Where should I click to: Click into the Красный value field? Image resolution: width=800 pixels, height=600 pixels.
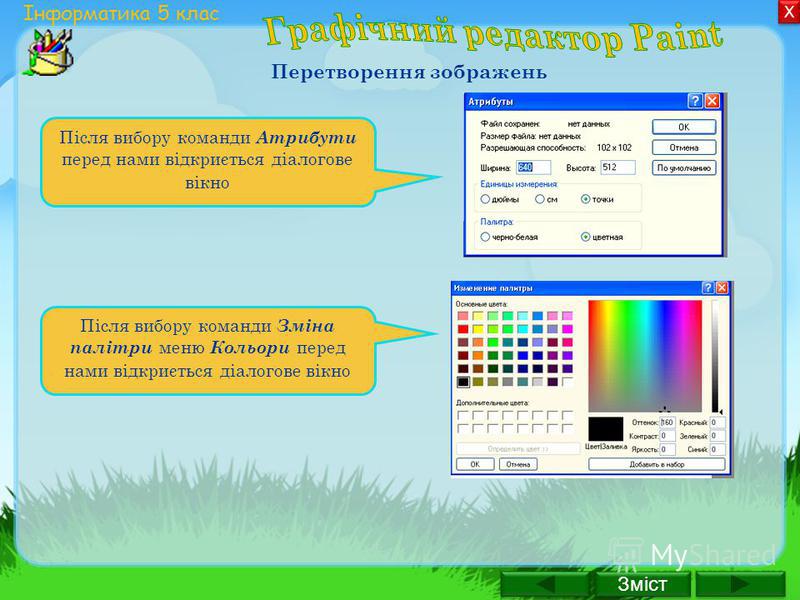(x=717, y=422)
